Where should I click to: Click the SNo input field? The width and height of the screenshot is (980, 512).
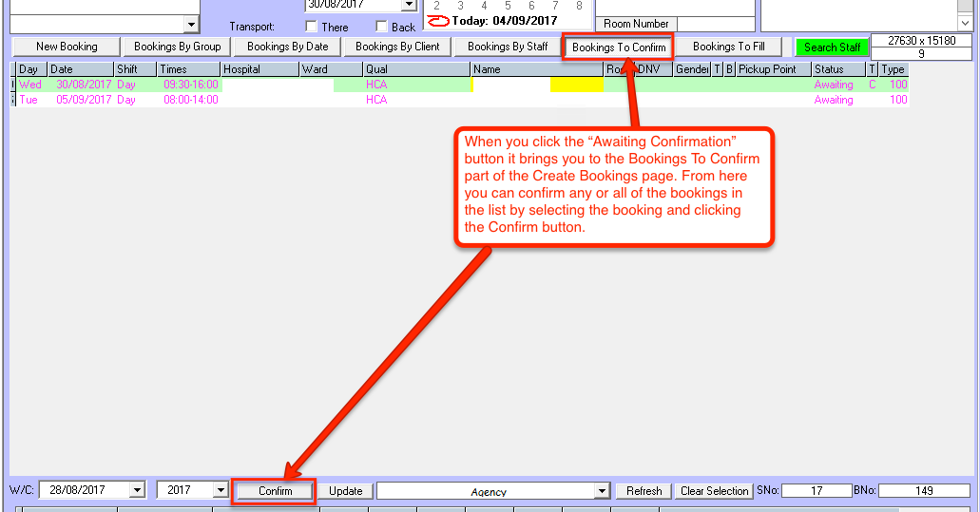coord(816,491)
